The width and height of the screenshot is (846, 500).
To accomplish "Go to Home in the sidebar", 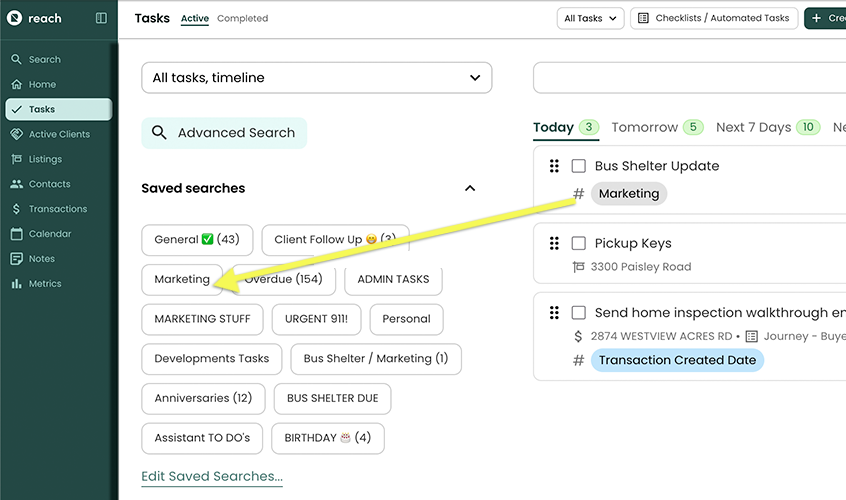I will tap(42, 85).
